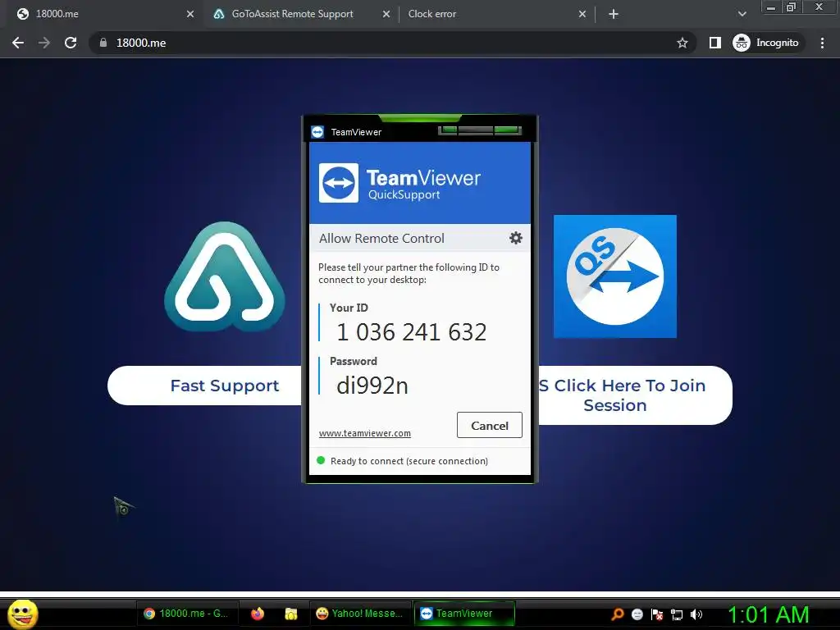The width and height of the screenshot is (840, 630).
Task: Open the file explorer taskbar icon
Action: (291, 614)
